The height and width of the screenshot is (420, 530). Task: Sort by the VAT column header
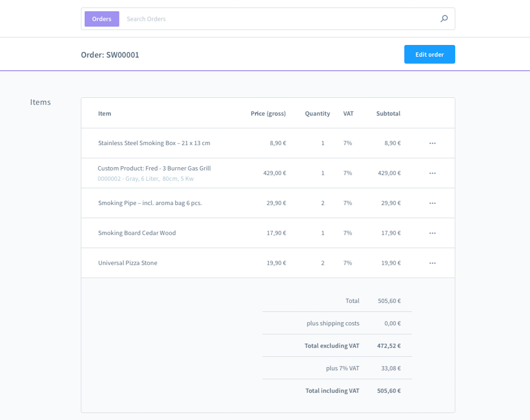pyautogui.click(x=348, y=113)
